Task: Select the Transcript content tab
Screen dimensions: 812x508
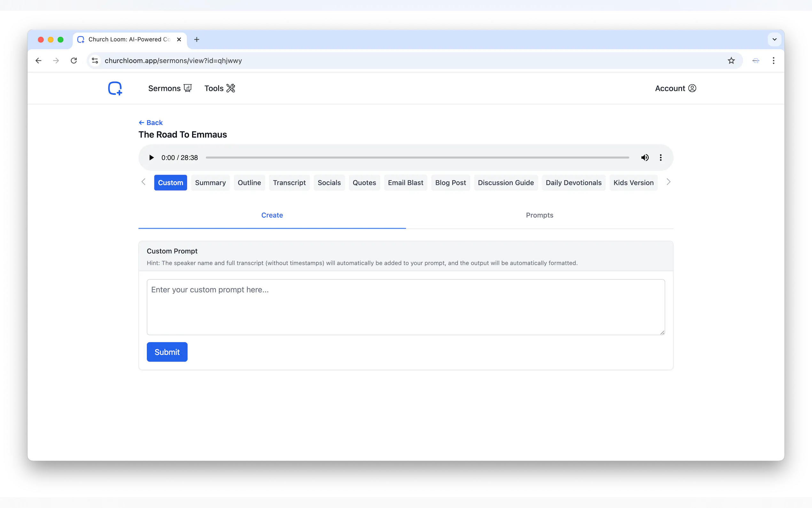Action: click(x=289, y=183)
